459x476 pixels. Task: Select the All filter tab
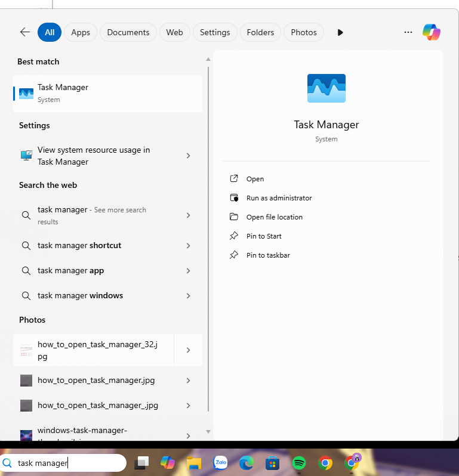[50, 32]
